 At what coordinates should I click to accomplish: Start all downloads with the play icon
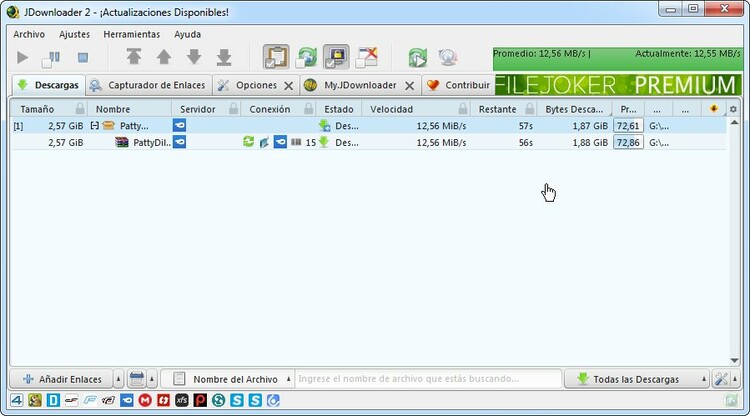[22, 58]
